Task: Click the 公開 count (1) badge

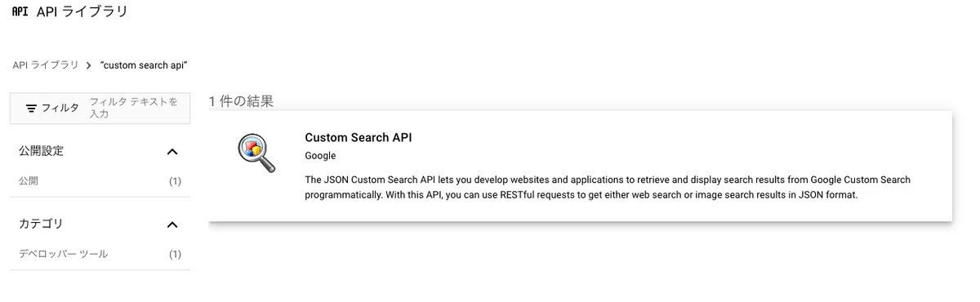Action: pyautogui.click(x=175, y=181)
